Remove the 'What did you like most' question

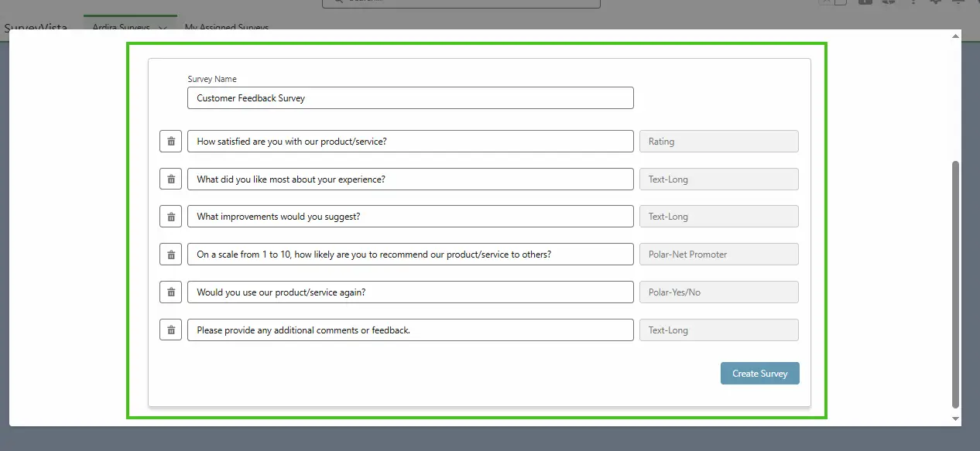[x=170, y=179]
